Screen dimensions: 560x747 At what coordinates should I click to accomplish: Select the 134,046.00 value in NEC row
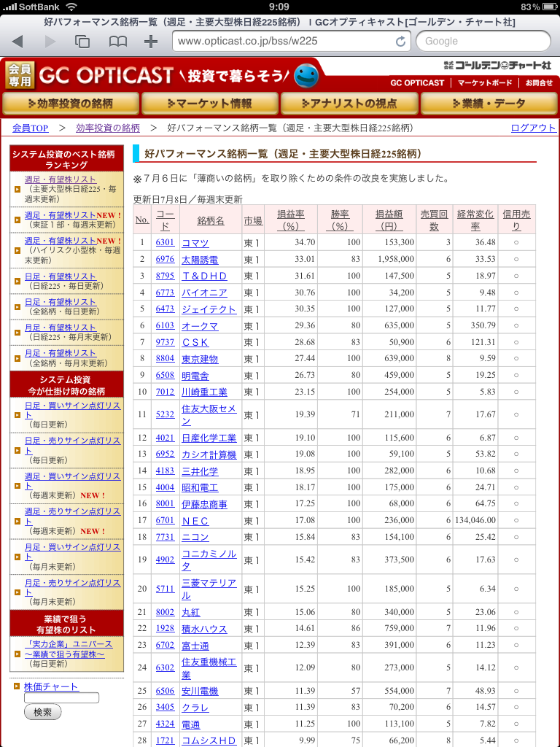click(x=475, y=519)
